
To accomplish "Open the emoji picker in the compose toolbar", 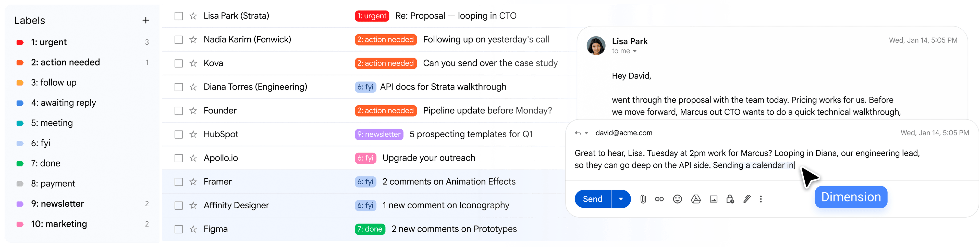I will coord(677,199).
